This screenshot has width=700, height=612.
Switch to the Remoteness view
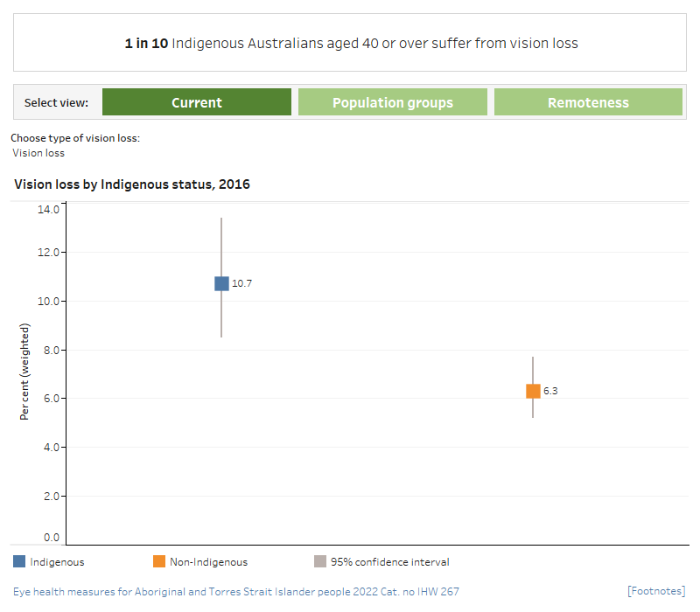coord(588,101)
